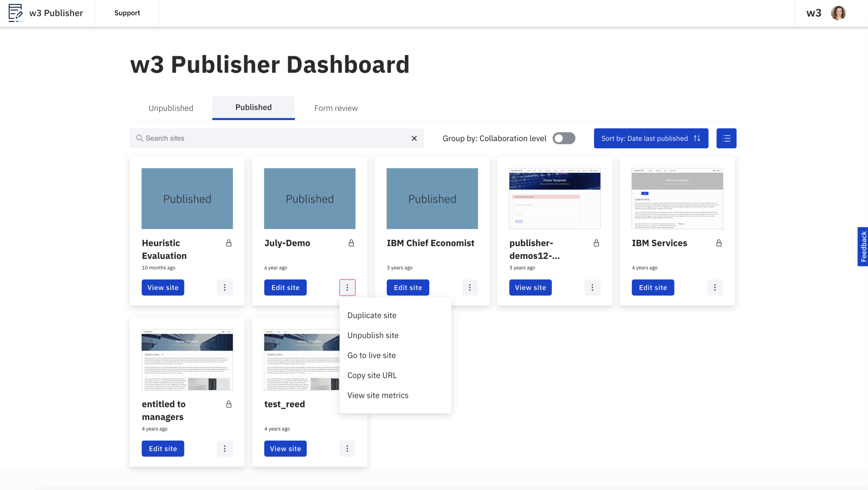Clear the search sites field
Image resolution: width=868 pixels, height=490 pixels.
[x=414, y=138]
